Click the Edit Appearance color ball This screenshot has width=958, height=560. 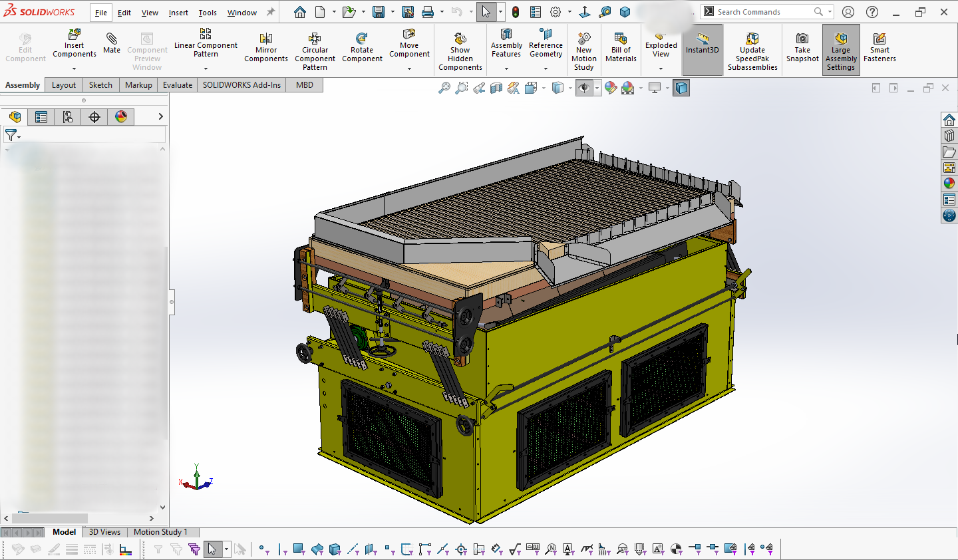611,88
